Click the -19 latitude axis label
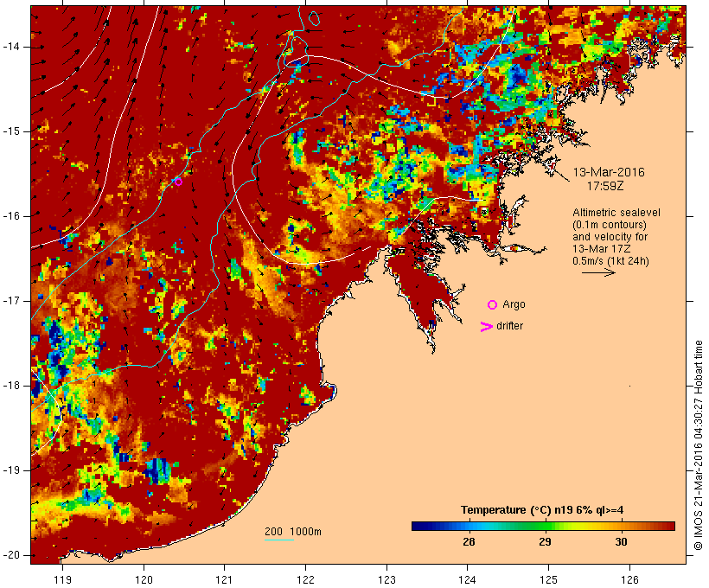709x588 pixels. (x=10, y=470)
